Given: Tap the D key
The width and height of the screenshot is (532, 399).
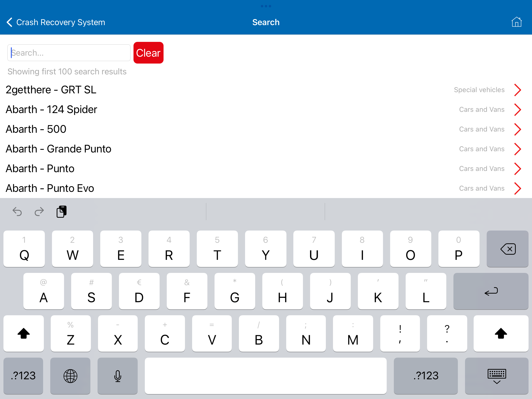Looking at the screenshot, I should pyautogui.click(x=139, y=291).
